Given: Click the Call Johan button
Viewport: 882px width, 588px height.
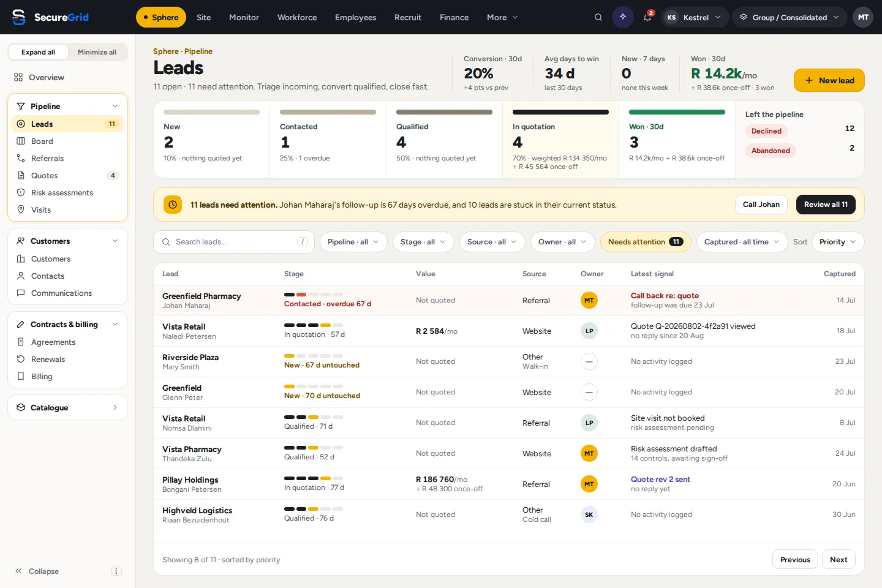Looking at the screenshot, I should coord(761,205).
